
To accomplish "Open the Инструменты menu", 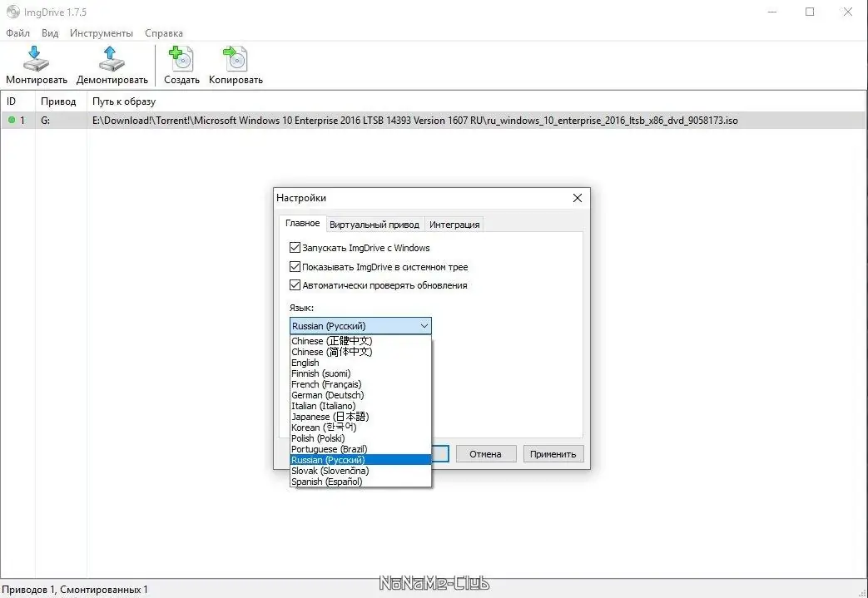I will tap(102, 33).
